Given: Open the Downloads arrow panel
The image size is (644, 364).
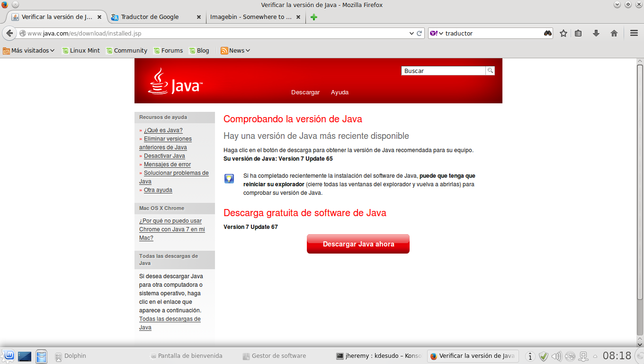Looking at the screenshot, I should (596, 33).
